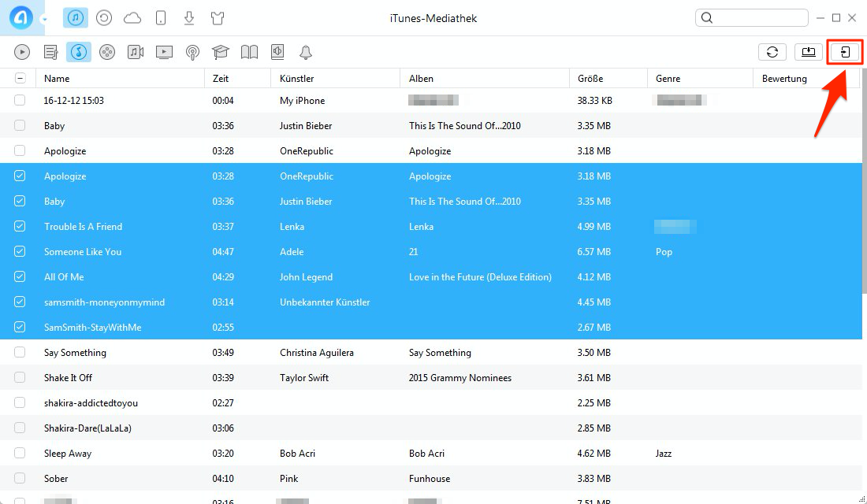
Task: Select the Books open-book icon
Action: pos(249,52)
